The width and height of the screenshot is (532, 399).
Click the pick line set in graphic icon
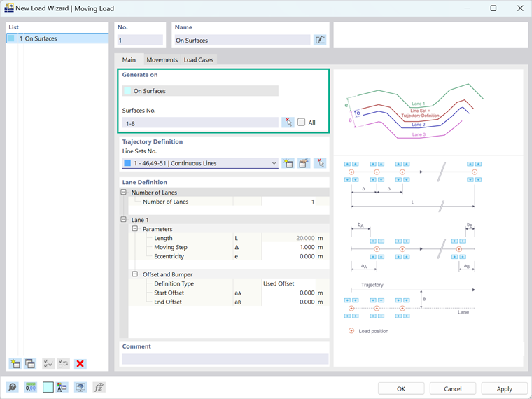[320, 163]
